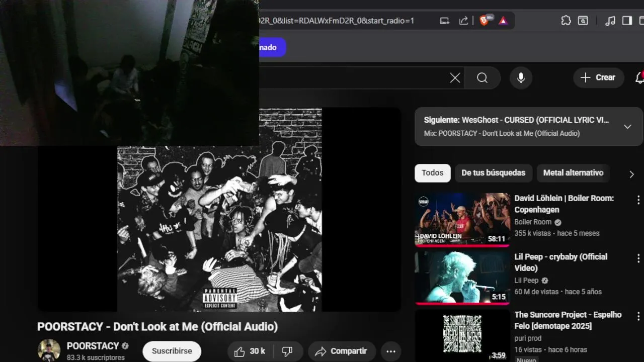
Task: Click the tab search icon in toolbar
Action: click(583, 21)
